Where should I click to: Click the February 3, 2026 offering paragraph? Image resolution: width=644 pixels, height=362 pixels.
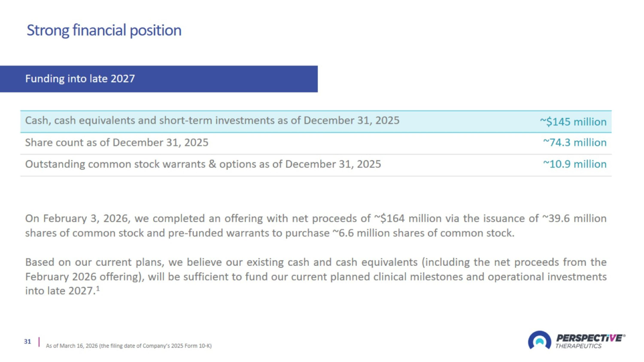click(316, 226)
